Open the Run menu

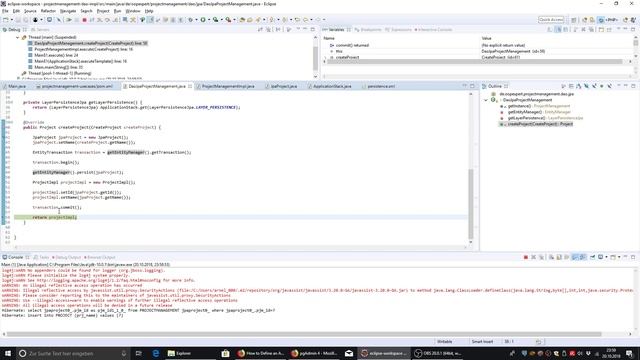click(x=118, y=11)
